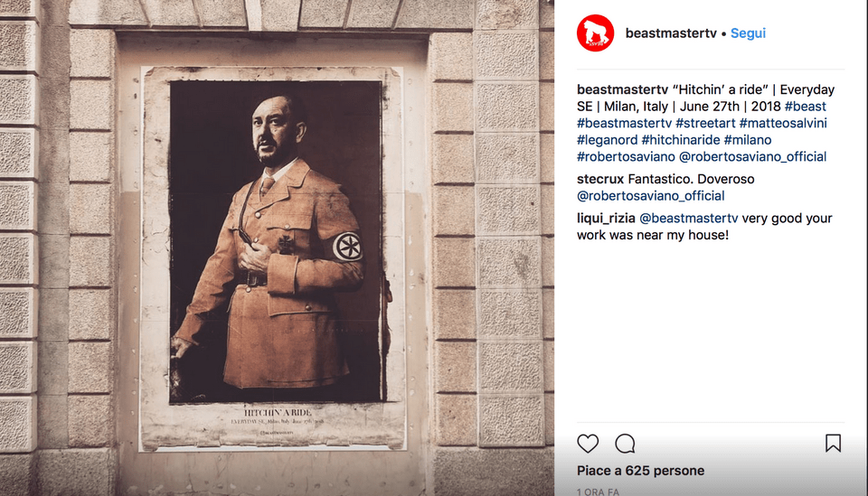This screenshot has width=868, height=496.
Task: Open the #leganord hashtag
Action: click(608, 140)
